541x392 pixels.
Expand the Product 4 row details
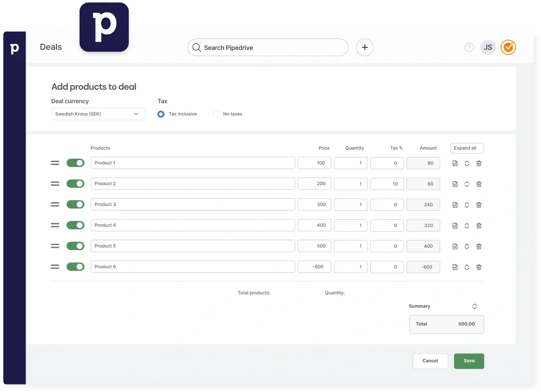point(467,225)
